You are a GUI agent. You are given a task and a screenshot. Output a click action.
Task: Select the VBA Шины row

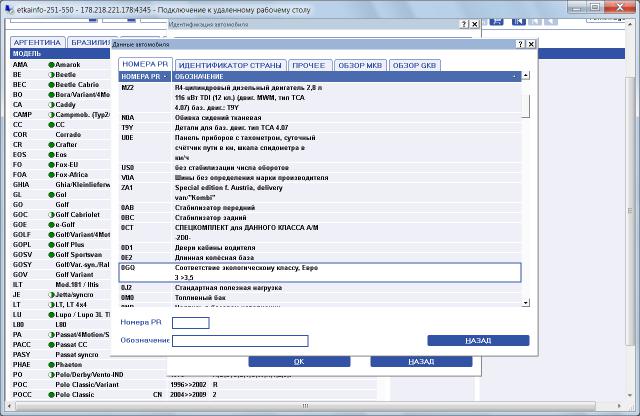pos(320,178)
